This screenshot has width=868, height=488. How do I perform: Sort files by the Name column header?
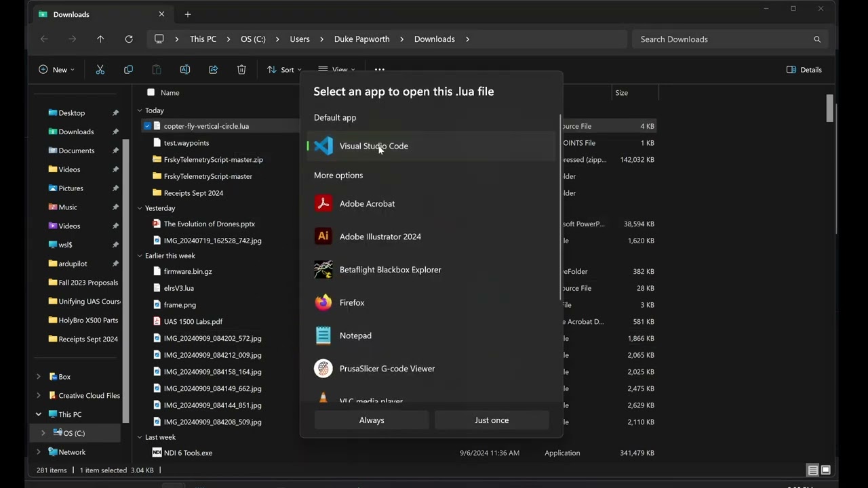pos(170,93)
